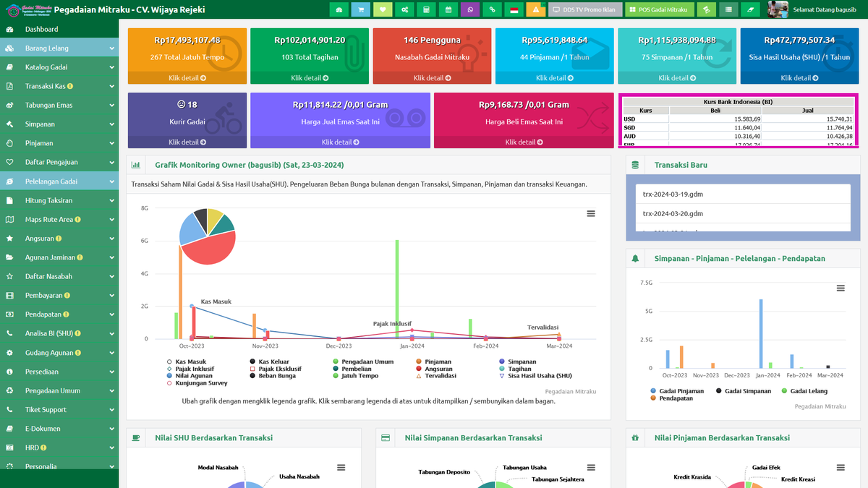Open Agunan Jaminan menu item
868x488 pixels.
(x=59, y=257)
